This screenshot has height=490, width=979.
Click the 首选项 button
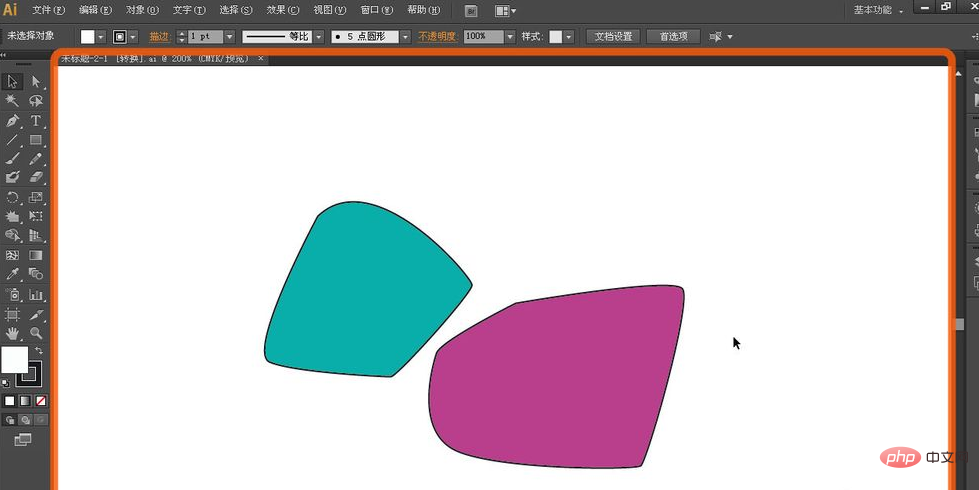point(673,36)
